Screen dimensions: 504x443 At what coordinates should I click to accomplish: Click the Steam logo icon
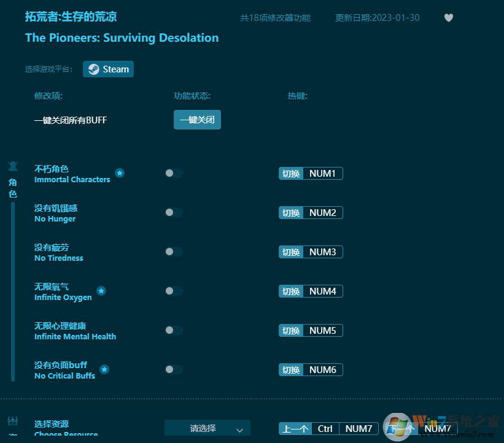(x=93, y=69)
